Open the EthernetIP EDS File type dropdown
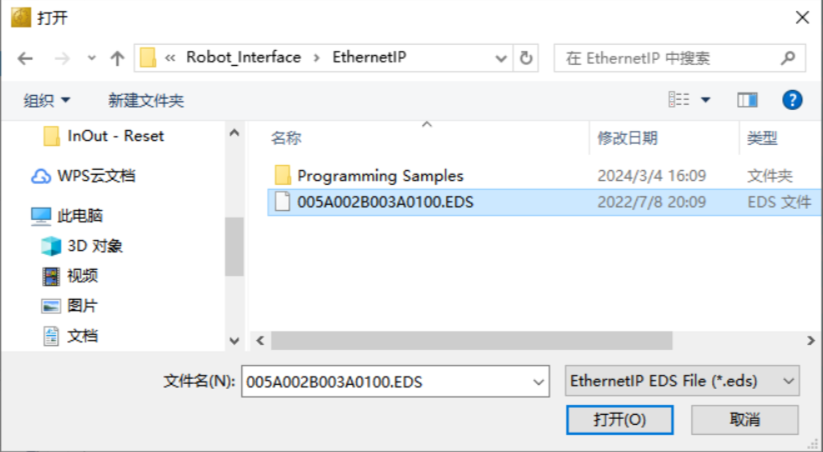The width and height of the screenshot is (823, 452). click(x=682, y=381)
